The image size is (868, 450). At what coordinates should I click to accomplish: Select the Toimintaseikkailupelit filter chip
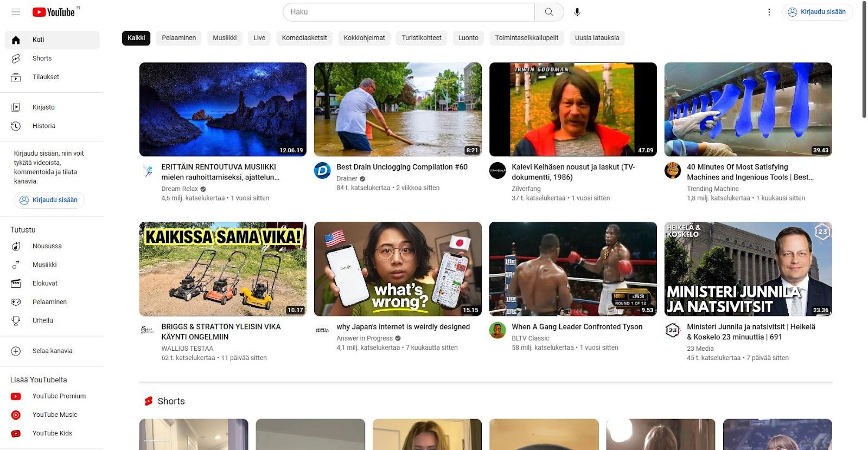coord(527,38)
